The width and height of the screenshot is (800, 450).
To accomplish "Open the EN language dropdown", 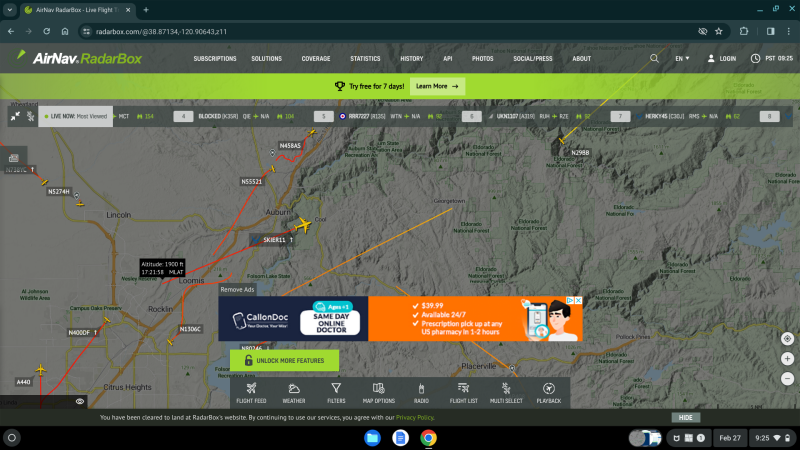I will click(x=682, y=59).
